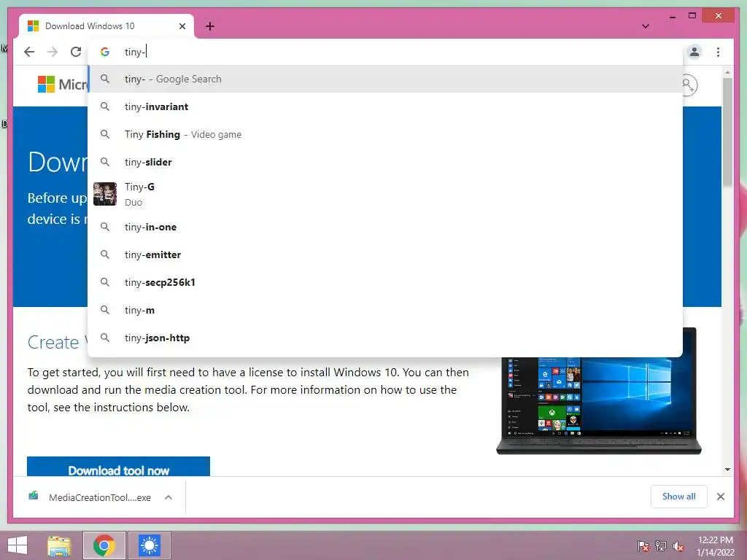Open File Explorer from the taskbar
Image resolution: width=747 pixels, height=560 pixels.
pyautogui.click(x=59, y=545)
